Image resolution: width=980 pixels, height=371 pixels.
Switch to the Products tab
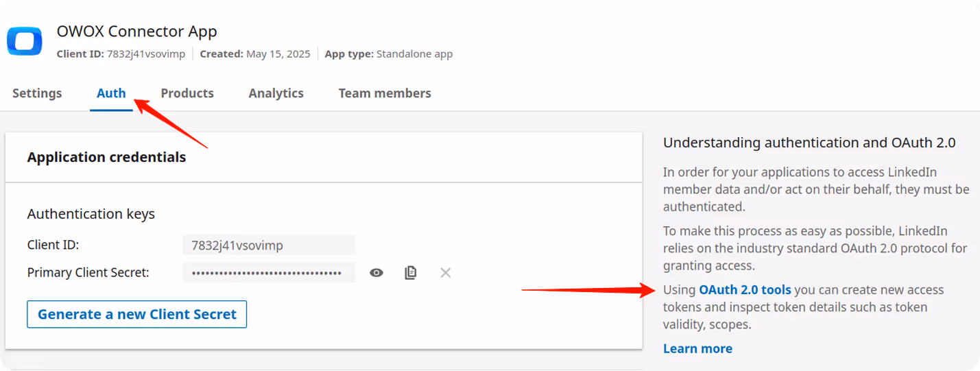click(x=187, y=93)
